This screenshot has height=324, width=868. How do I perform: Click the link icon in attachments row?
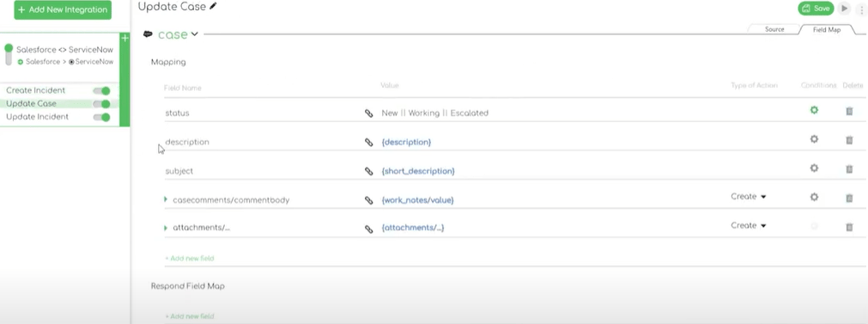pyautogui.click(x=368, y=229)
